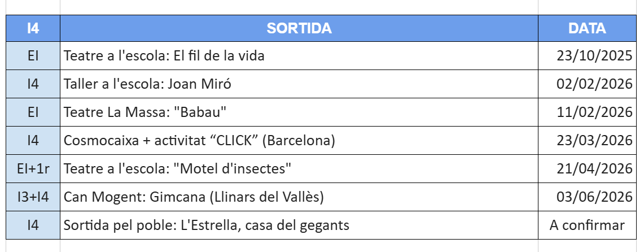
Task: Select the date cell 23/03/2026
Action: [x=587, y=141]
